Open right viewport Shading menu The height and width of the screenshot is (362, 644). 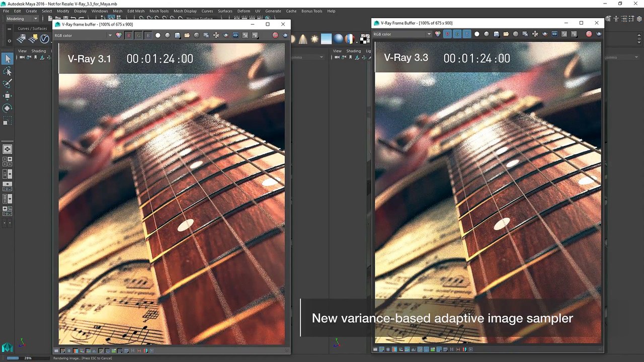[354, 51]
